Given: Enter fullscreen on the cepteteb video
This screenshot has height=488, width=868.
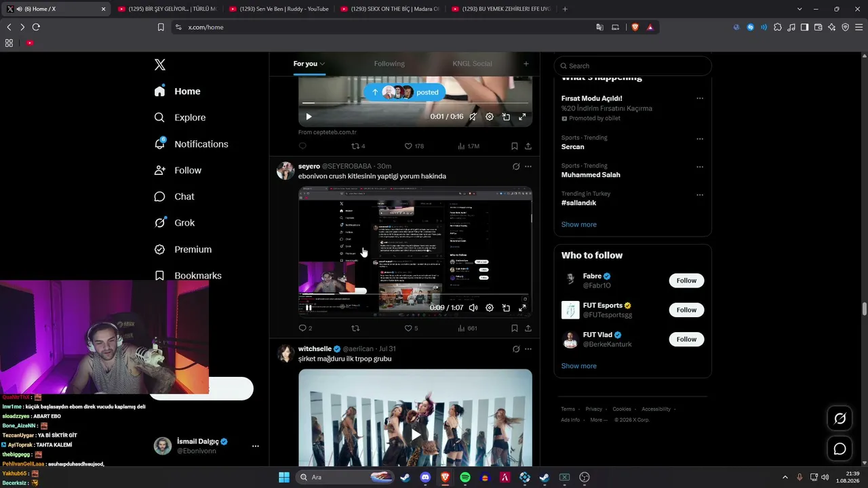Looking at the screenshot, I should 522,117.
